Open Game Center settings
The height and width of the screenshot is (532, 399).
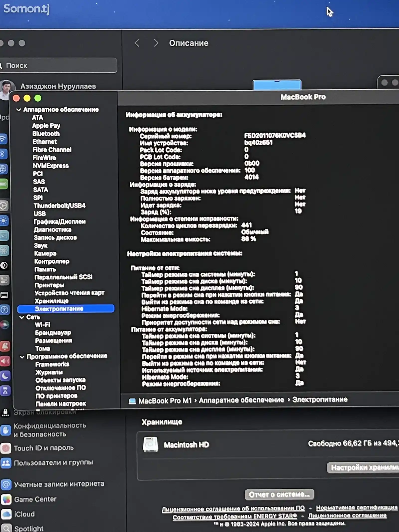29,499
